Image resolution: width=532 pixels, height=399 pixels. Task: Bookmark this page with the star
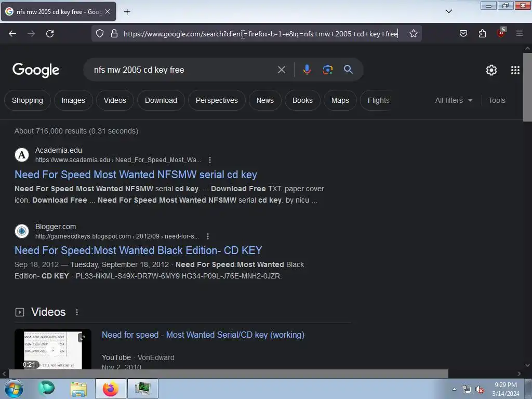tap(413, 34)
